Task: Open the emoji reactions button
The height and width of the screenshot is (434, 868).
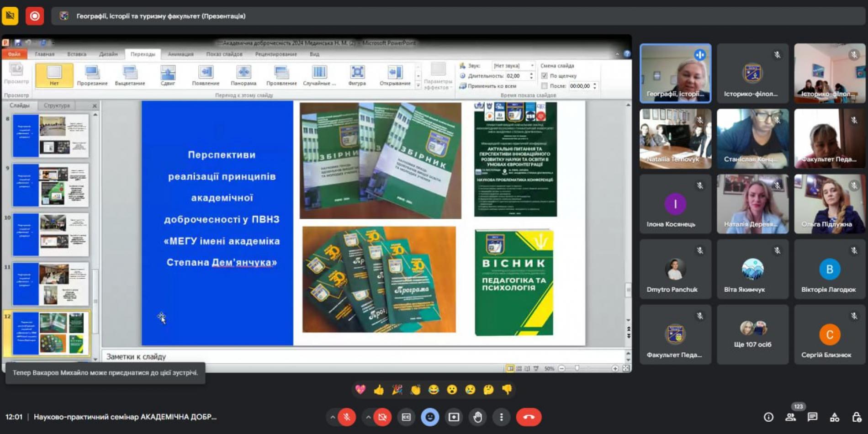Action: [430, 417]
